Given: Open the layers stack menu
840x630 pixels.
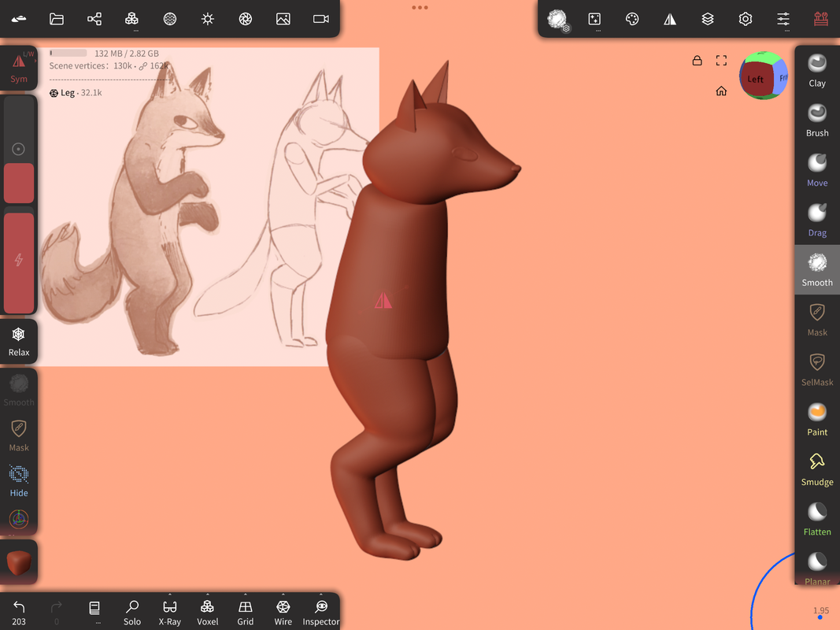Looking at the screenshot, I should click(708, 19).
